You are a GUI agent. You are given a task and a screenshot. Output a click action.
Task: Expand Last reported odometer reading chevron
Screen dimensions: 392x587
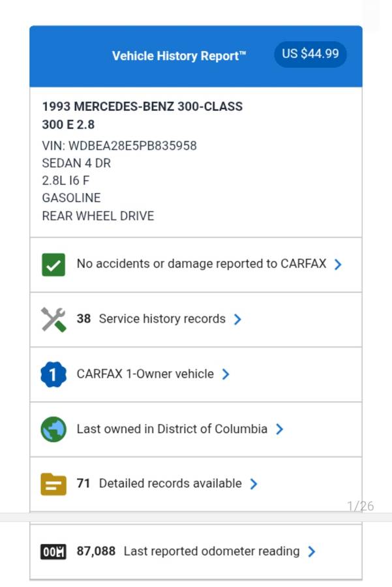click(311, 551)
